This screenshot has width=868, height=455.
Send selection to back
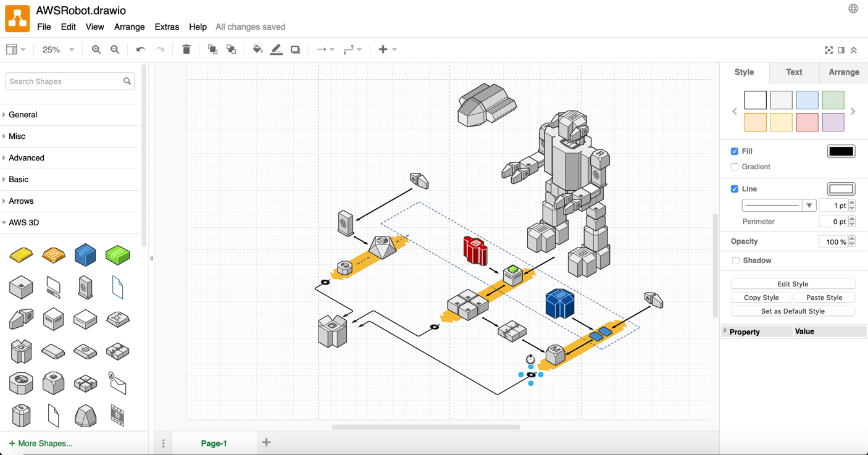[232, 49]
